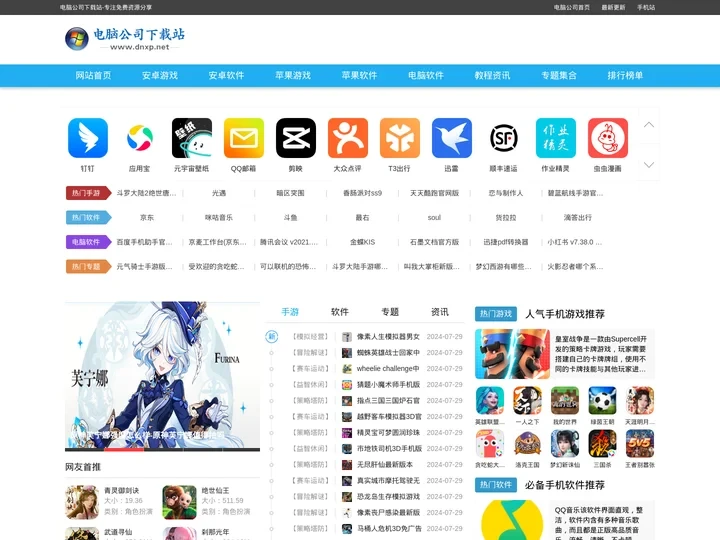The height and width of the screenshot is (540, 720).
Task: Show previous apps with the up chevron
Action: click(x=649, y=124)
